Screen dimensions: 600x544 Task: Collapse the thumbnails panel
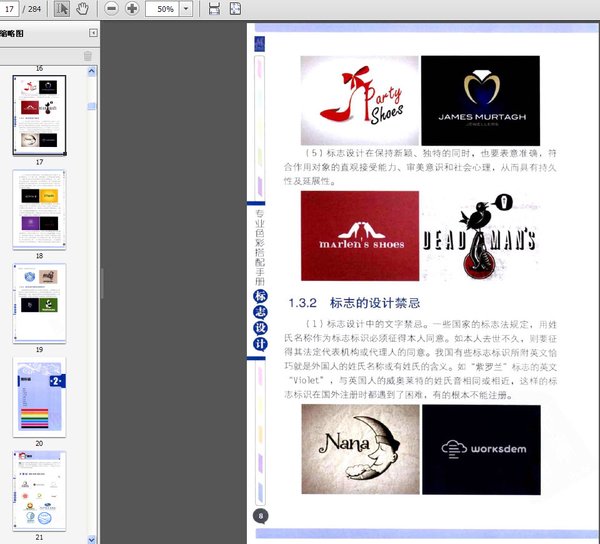93,33
